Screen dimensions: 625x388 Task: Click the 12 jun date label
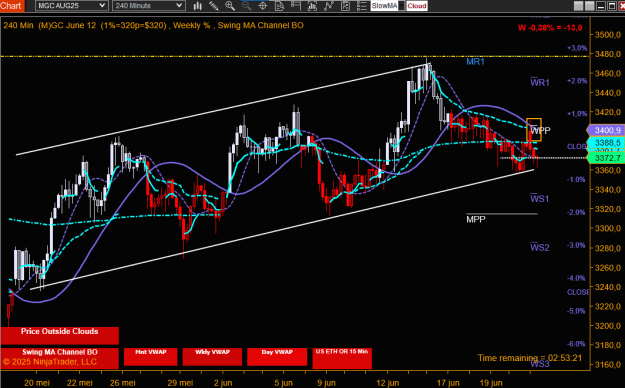387,383
